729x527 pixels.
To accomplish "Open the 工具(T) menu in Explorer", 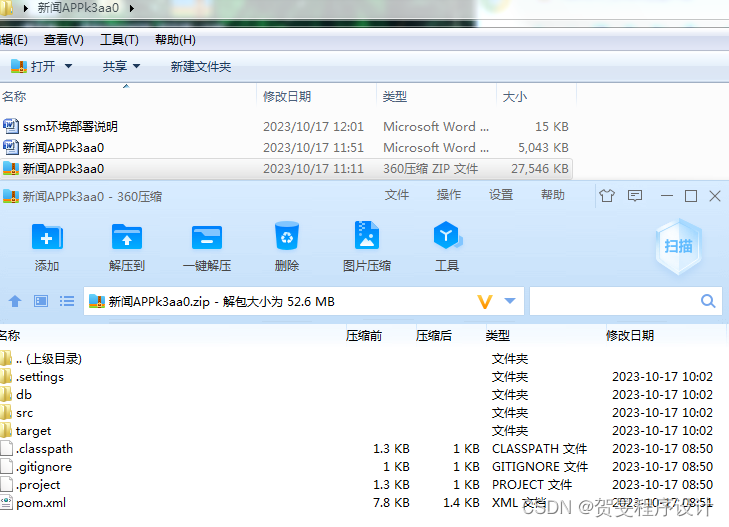I will (119, 40).
